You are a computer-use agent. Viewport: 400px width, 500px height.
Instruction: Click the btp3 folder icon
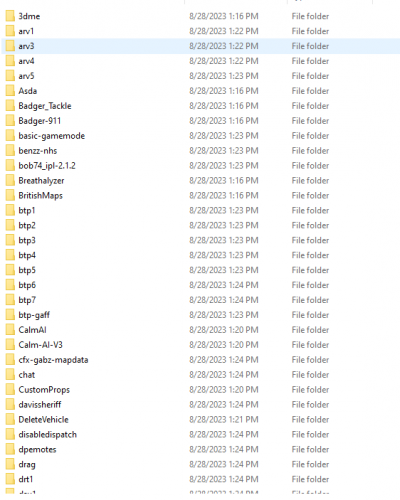10,240
